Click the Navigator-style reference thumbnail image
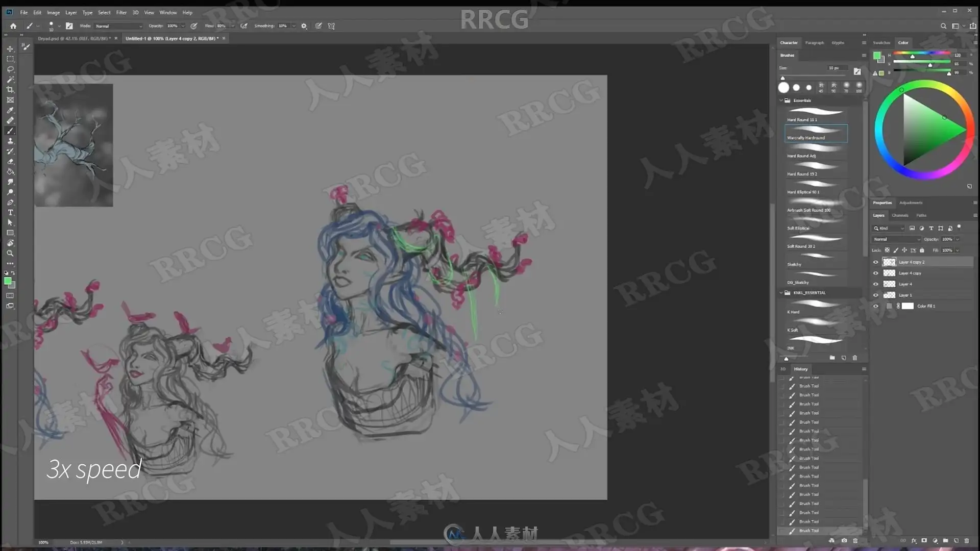The height and width of the screenshot is (551, 980). (73, 145)
